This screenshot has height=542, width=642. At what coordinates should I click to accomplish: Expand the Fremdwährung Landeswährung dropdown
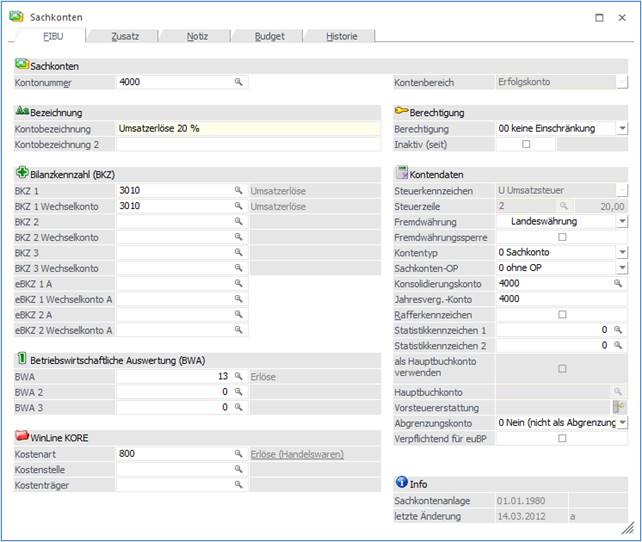(x=621, y=221)
